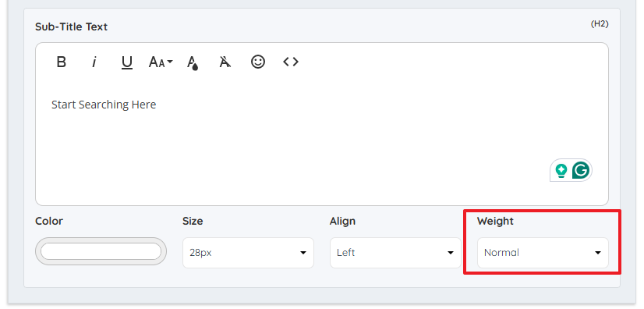Toggle bold formatting in the editor toolbar
644x309 pixels.
pyautogui.click(x=61, y=62)
